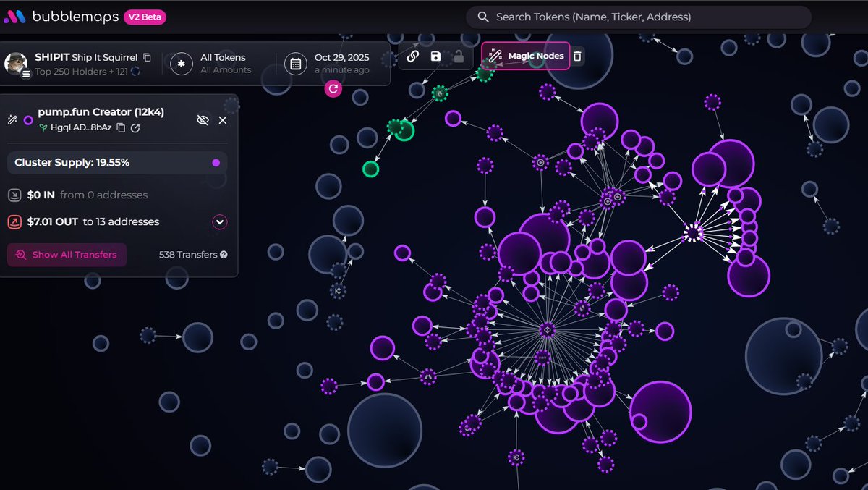868x490 pixels.
Task: Click Show All Transfers button
Action: pos(67,255)
